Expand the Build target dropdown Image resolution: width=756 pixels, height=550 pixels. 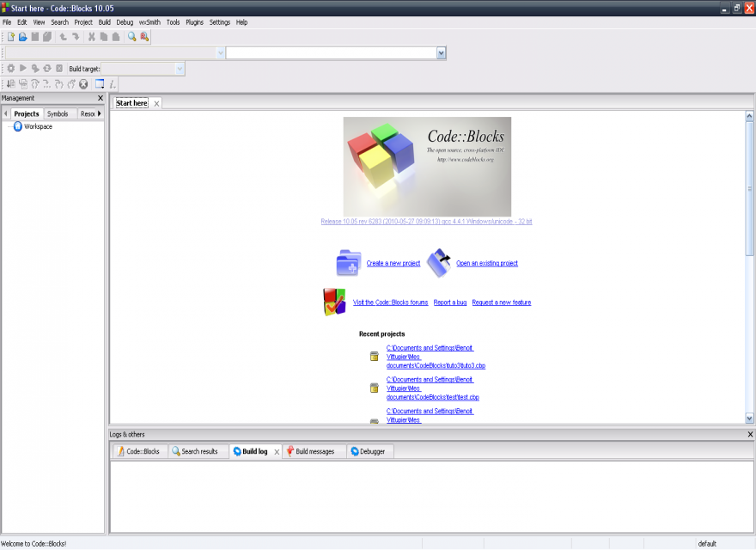click(x=180, y=68)
